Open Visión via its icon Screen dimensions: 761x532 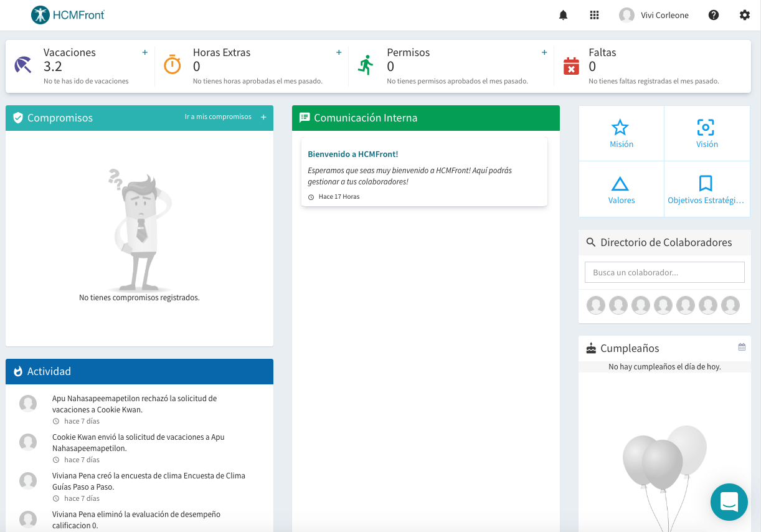click(706, 127)
